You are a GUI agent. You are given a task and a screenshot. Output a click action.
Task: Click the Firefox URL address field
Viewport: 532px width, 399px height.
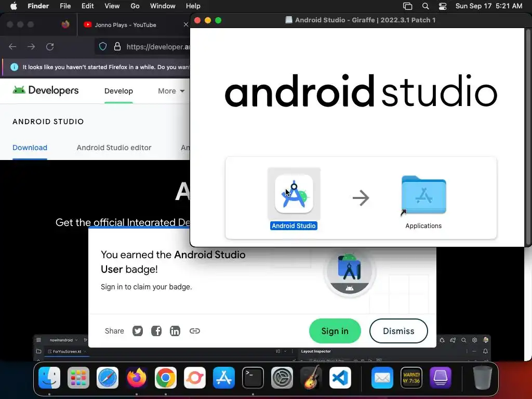coord(142,46)
